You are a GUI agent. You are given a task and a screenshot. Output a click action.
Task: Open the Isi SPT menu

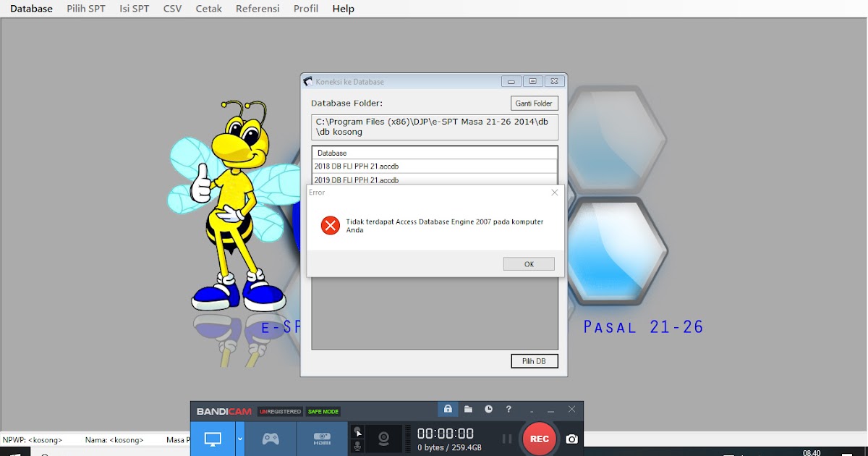click(x=135, y=9)
